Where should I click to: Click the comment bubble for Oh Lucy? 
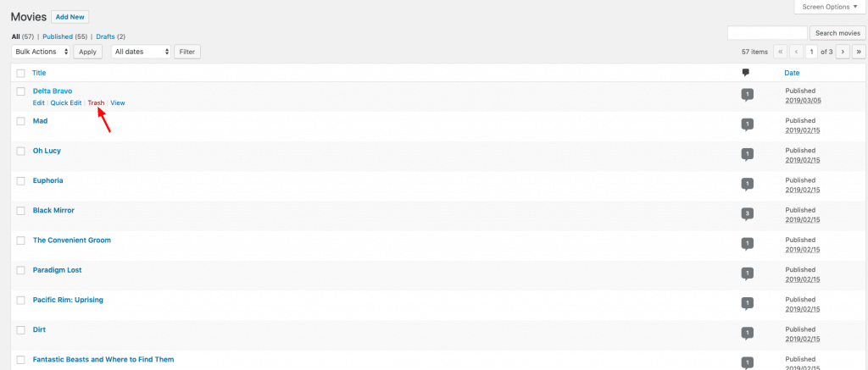tap(748, 156)
